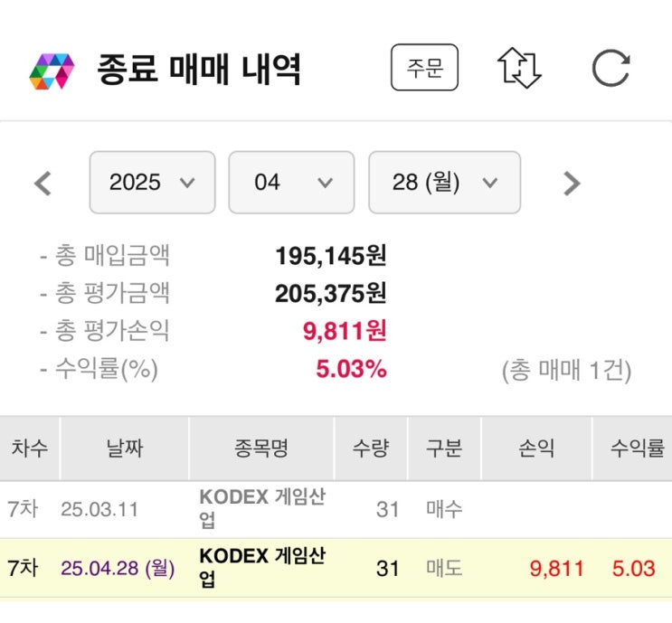Open the 주문 order button
This screenshot has height=623, width=672.
[424, 69]
